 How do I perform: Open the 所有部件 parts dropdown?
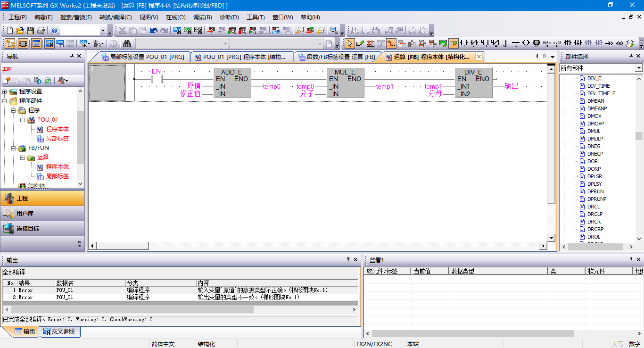(x=638, y=68)
